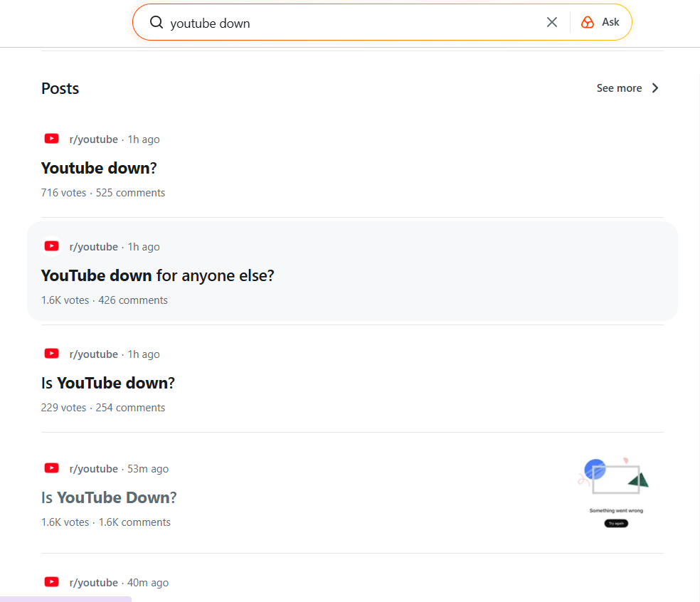Click r/youtube subreddit name on 53m ago post
Screen dimensions: 700x602
(93, 469)
